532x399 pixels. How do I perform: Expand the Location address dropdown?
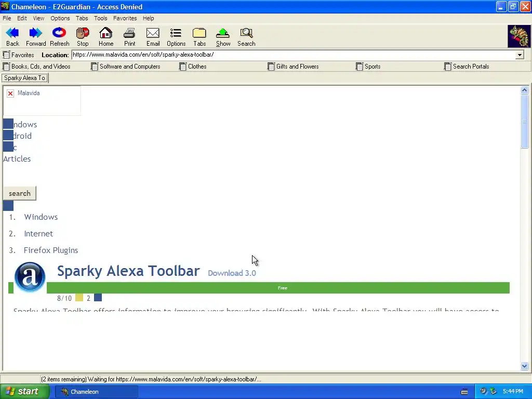[x=520, y=55]
